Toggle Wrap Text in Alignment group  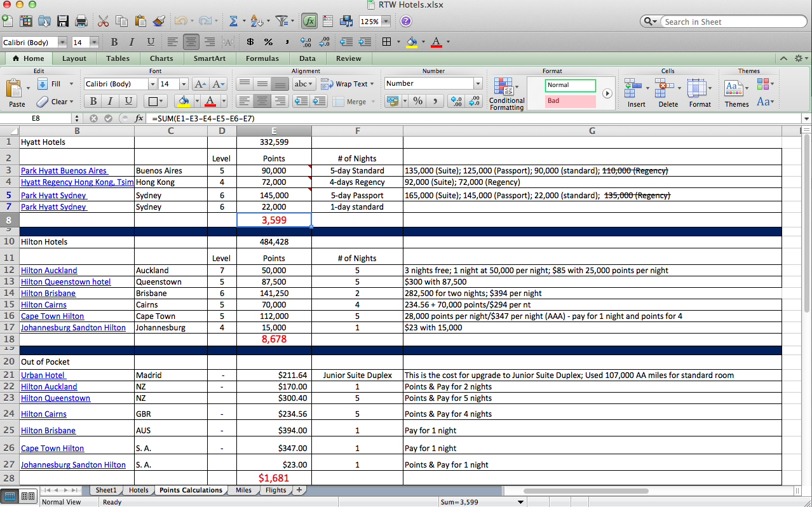(344, 84)
